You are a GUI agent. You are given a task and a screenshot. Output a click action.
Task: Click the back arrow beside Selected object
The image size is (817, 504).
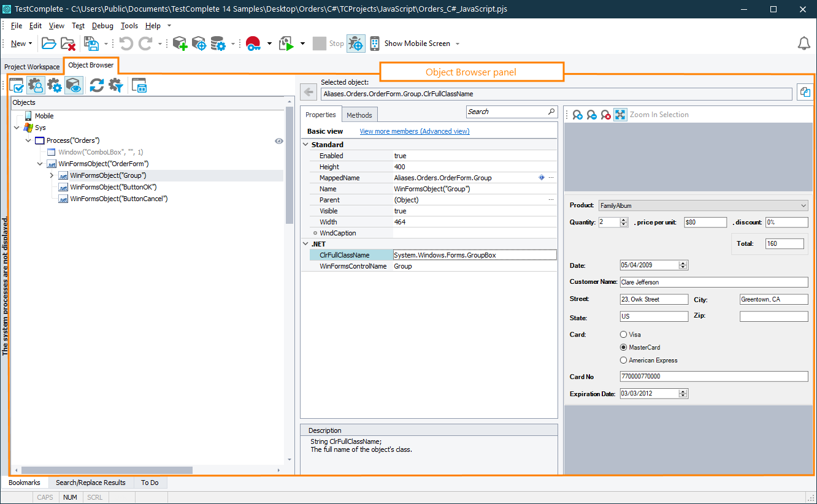point(310,93)
